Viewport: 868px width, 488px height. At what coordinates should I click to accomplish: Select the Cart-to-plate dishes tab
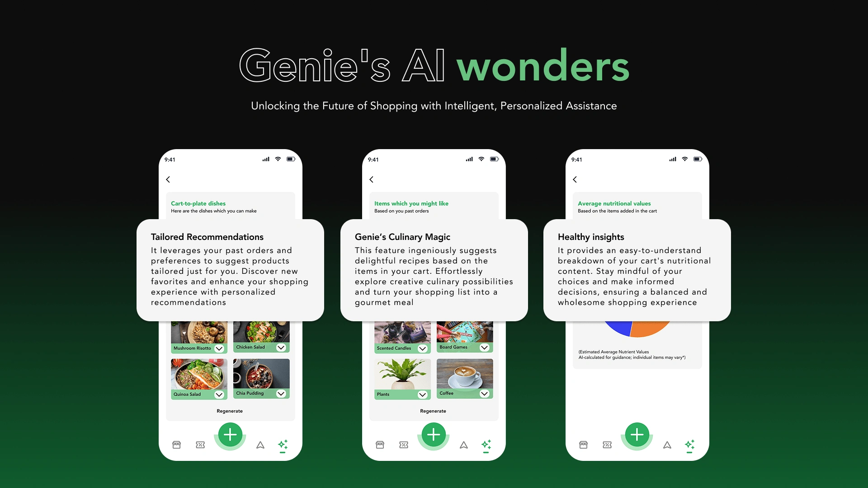click(x=198, y=203)
